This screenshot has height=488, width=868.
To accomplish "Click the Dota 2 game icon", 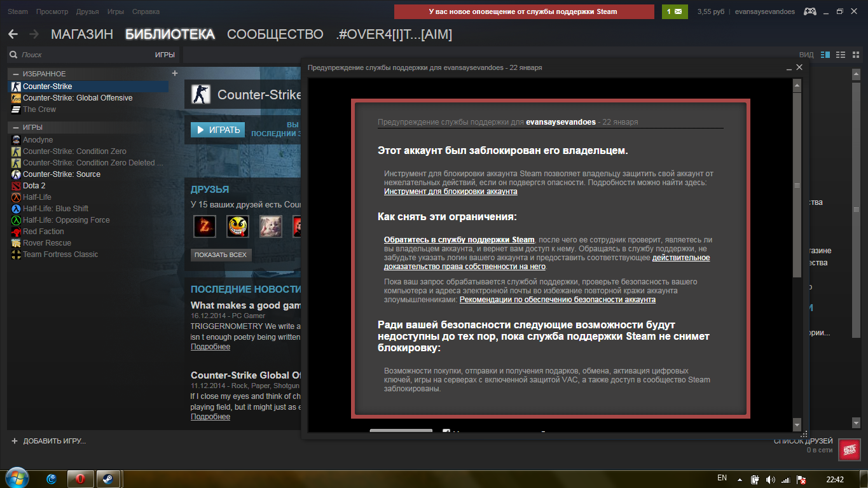I will (x=17, y=186).
